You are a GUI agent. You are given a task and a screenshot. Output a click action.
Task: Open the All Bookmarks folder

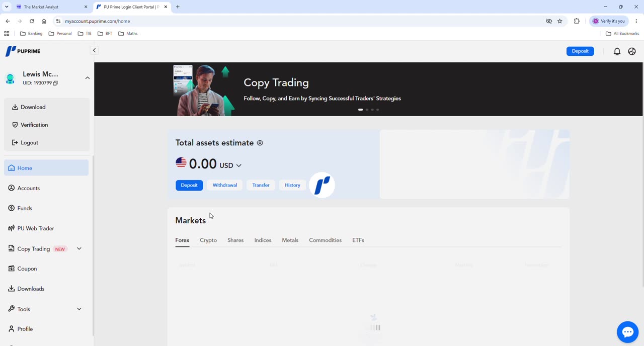[x=622, y=34]
